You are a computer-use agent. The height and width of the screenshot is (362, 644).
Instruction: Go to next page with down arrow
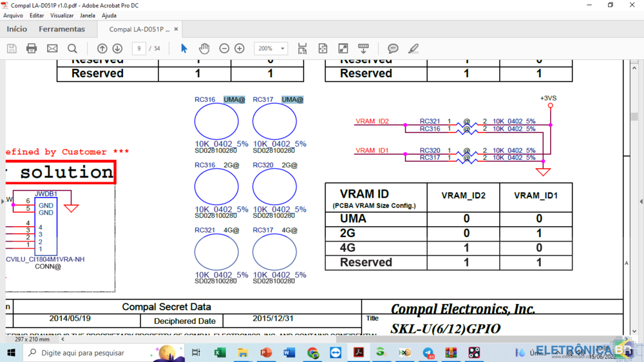117,48
